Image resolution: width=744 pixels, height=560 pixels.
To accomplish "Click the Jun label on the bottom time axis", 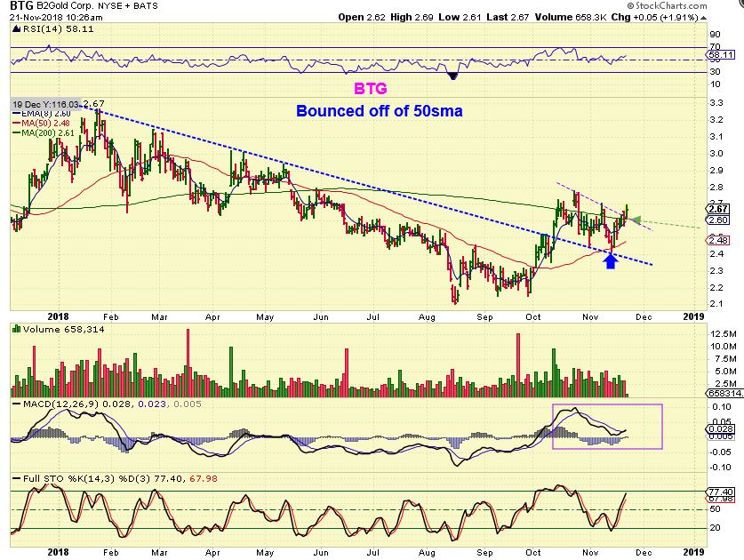I will point(321,553).
